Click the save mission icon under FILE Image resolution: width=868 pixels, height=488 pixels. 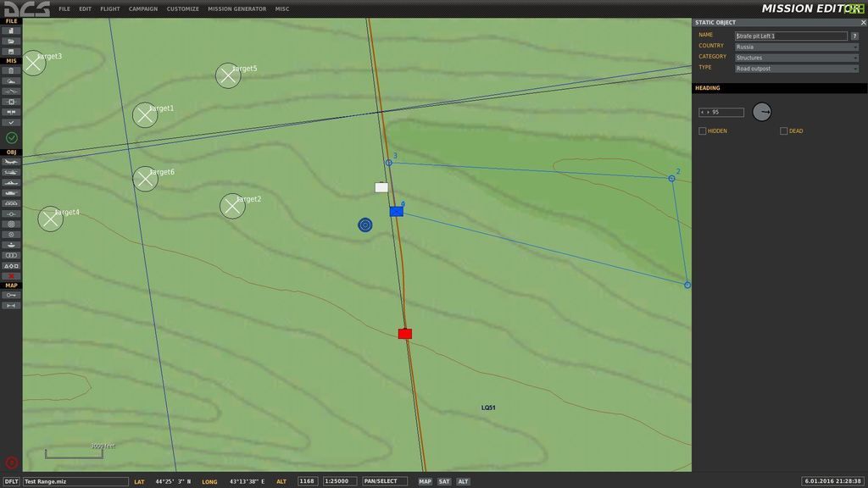click(11, 51)
